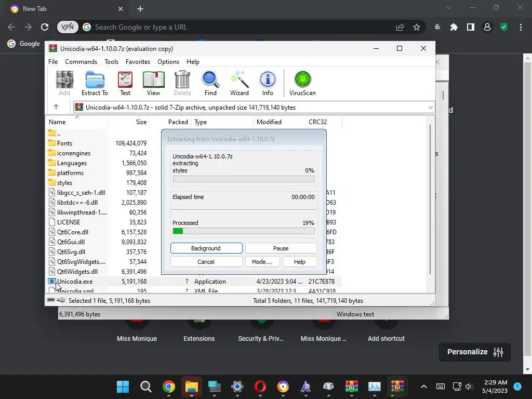
Task: Sort by Name column header
Action: point(77,122)
